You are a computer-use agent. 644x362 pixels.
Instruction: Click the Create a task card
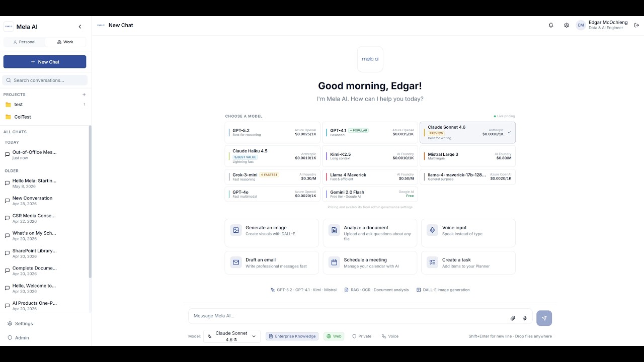click(468, 263)
